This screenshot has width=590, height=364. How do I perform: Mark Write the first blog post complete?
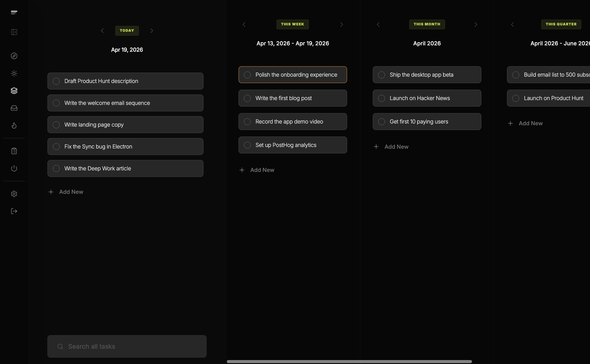pyautogui.click(x=247, y=98)
